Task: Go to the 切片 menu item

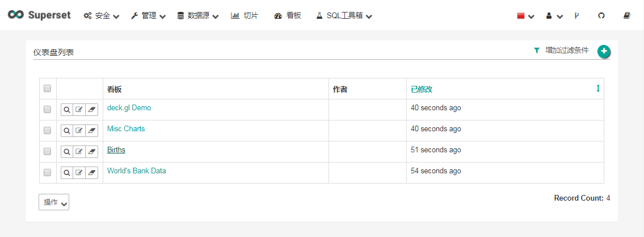Action: (x=245, y=16)
